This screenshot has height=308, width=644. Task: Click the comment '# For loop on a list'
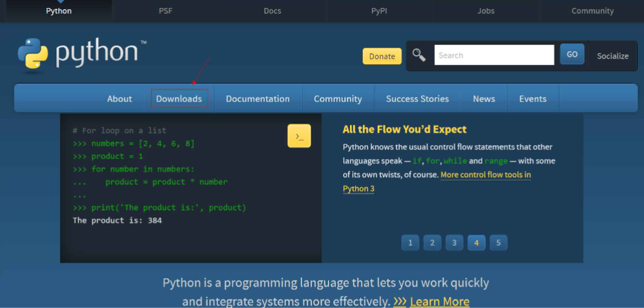click(119, 130)
